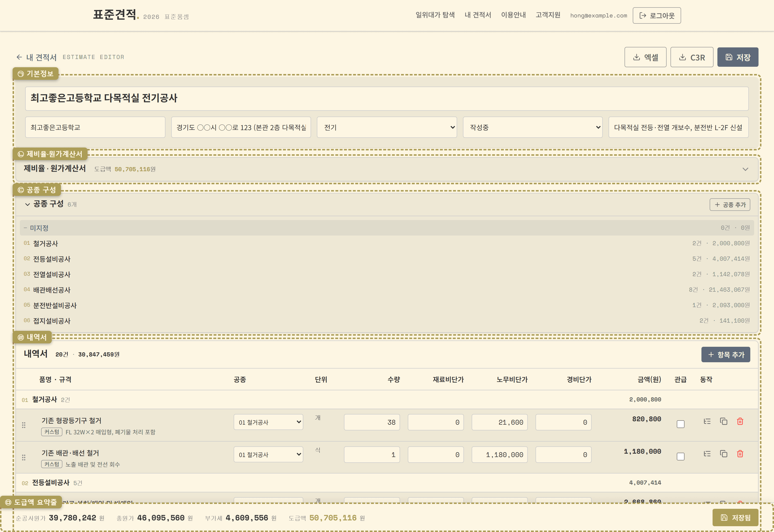Click the hong@example.com account text
This screenshot has height=532, width=774.
(598, 16)
